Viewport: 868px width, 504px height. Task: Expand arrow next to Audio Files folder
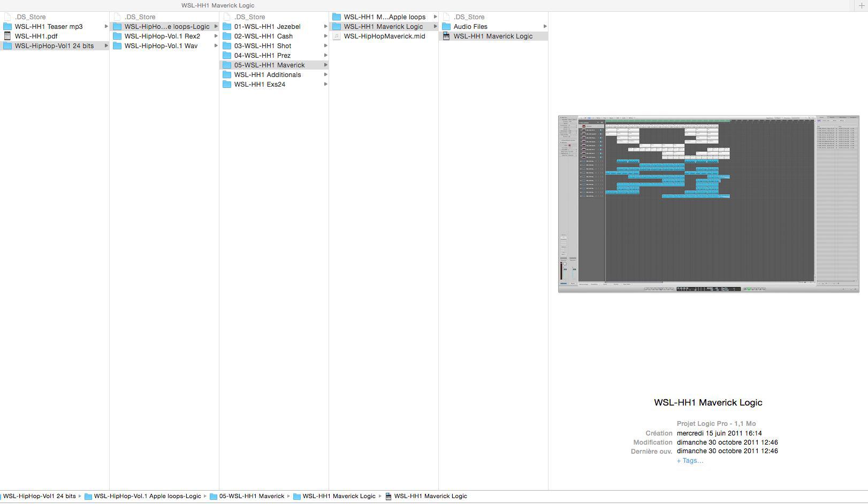[x=545, y=26]
